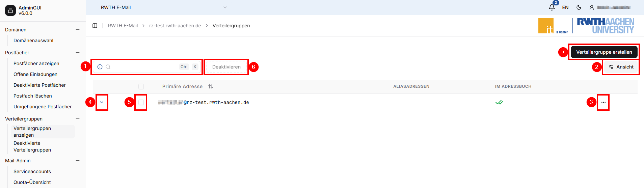Go to Serviceaccounts menu item
The width and height of the screenshot is (644, 188).
[x=32, y=171]
